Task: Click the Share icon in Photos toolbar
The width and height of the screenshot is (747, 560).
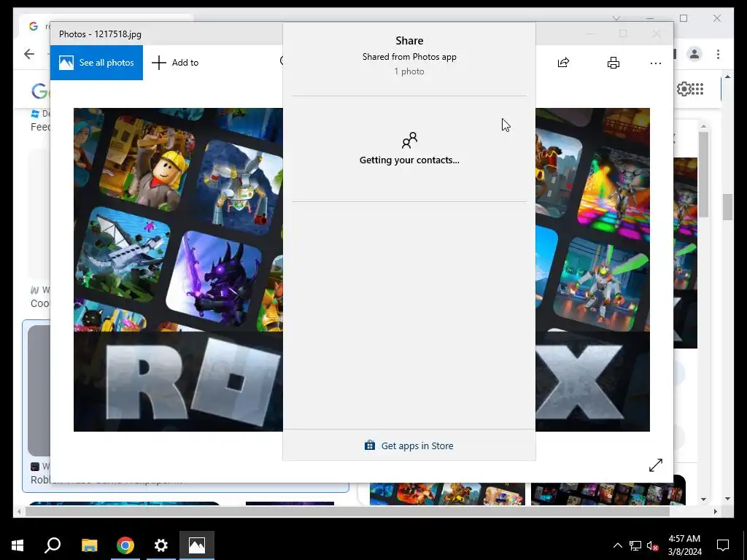Action: click(564, 63)
